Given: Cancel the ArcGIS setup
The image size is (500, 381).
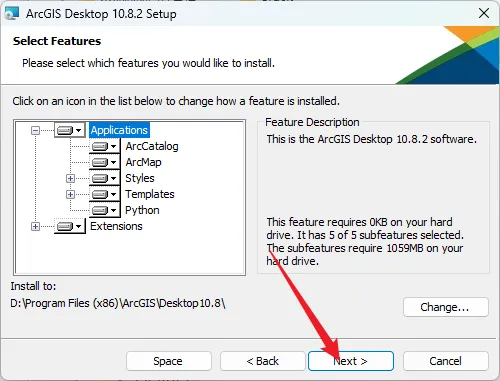Looking at the screenshot, I should point(446,361).
